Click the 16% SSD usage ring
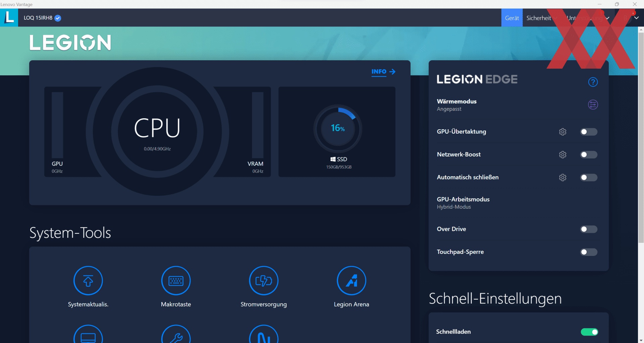The width and height of the screenshot is (644, 343). [x=338, y=129]
